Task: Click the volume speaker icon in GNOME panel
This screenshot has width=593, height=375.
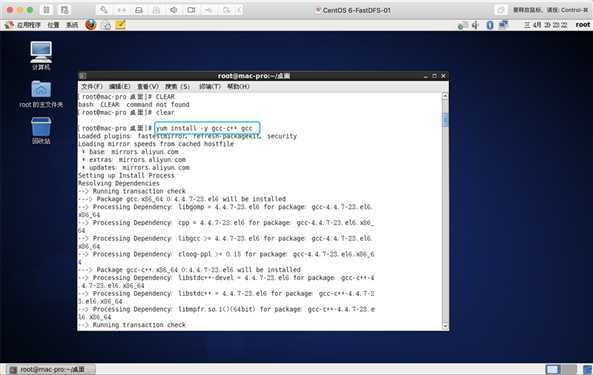Action: tap(475, 25)
